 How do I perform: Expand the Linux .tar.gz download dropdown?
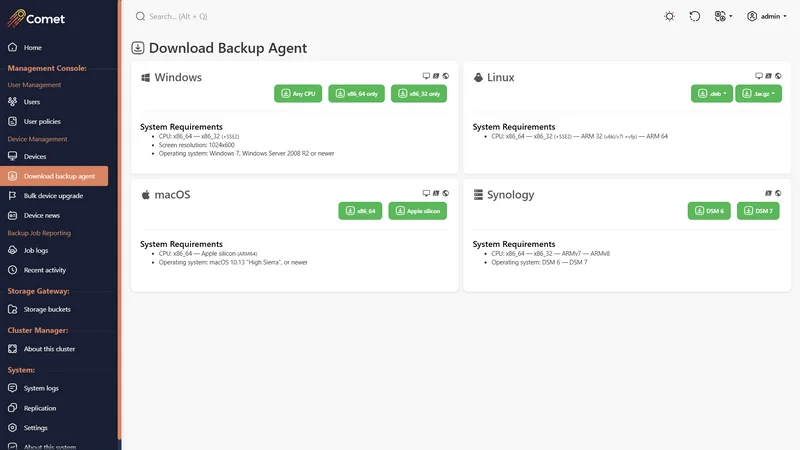pyautogui.click(x=758, y=93)
